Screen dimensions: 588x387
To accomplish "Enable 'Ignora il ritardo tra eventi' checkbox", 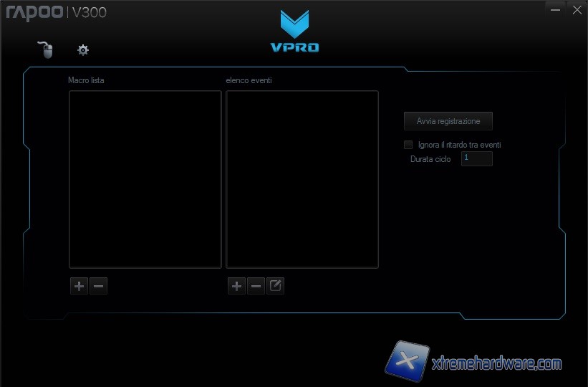I will pos(408,145).
